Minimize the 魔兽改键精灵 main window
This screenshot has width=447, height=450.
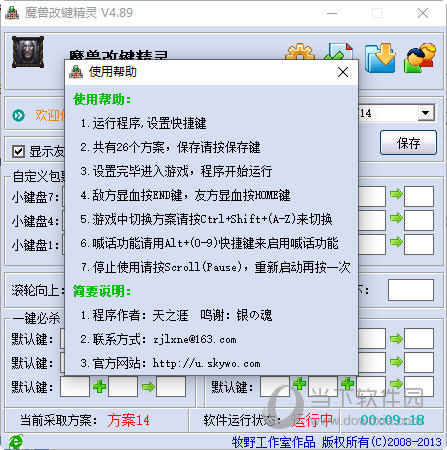(332, 13)
